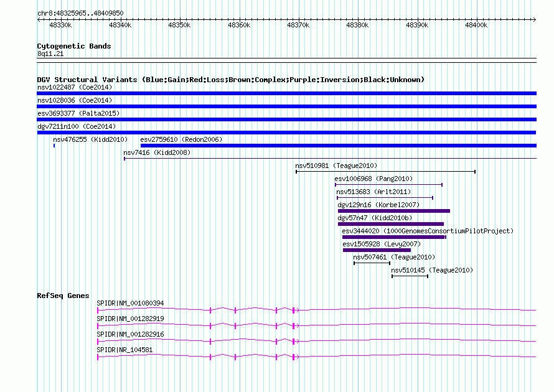Select the nsv510145 (Teague2010) variant line
This screenshot has width=554, height=392.
[x=410, y=276]
